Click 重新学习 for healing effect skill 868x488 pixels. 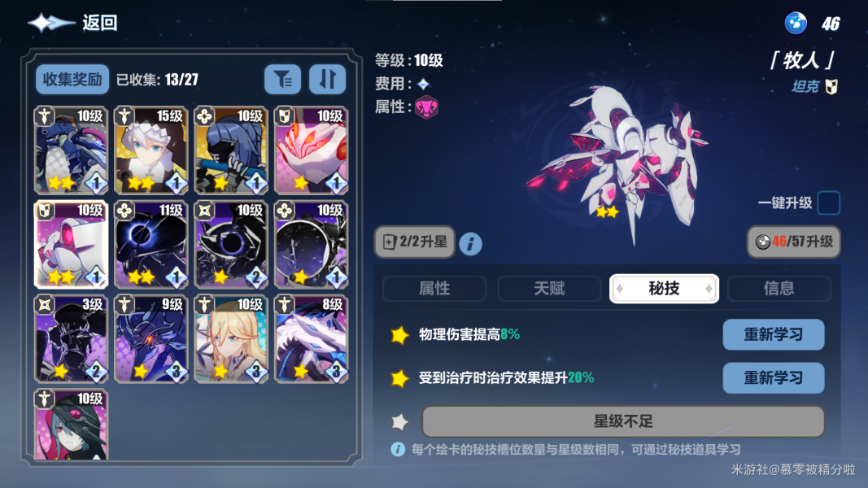click(x=774, y=378)
